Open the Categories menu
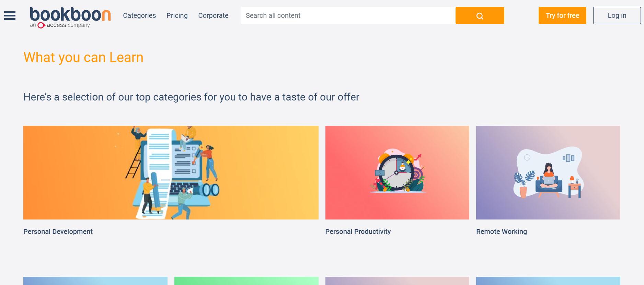 [x=139, y=15]
